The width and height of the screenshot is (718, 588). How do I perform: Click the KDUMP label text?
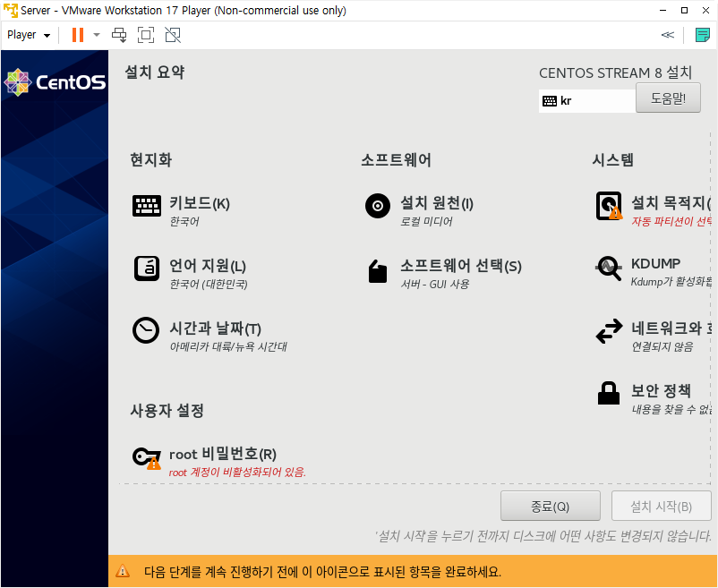pyautogui.click(x=655, y=263)
